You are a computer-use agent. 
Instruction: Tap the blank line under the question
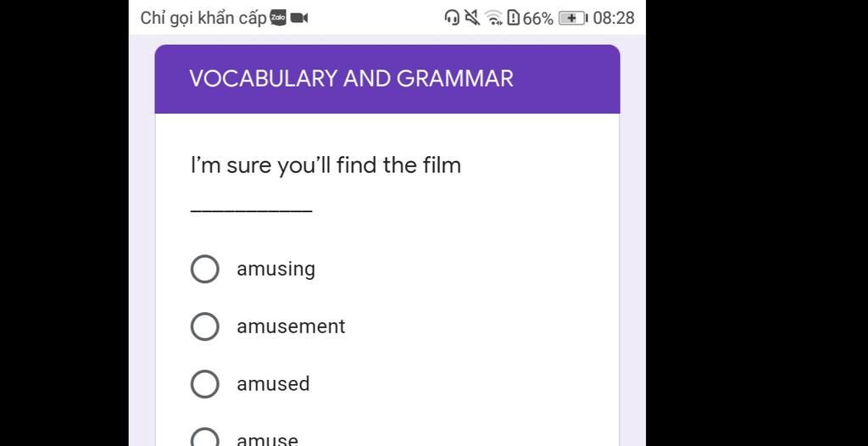[x=251, y=209]
